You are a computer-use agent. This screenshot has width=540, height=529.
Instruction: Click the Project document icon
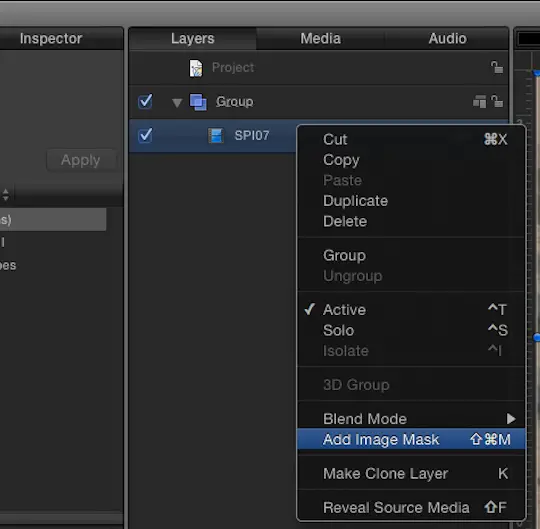click(x=196, y=68)
